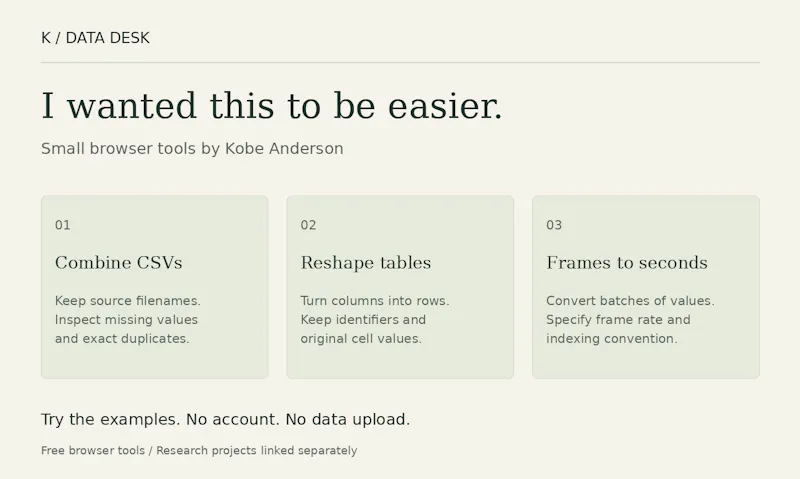Click the 02 number label

point(309,225)
